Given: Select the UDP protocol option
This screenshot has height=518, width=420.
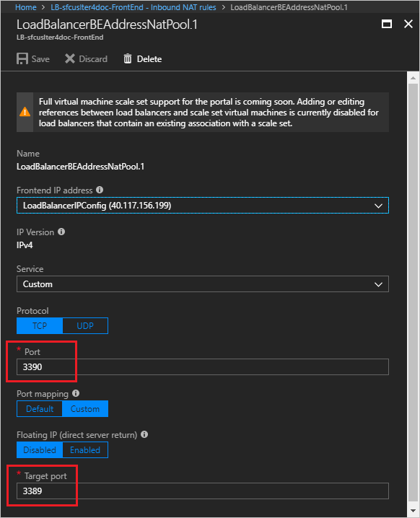Looking at the screenshot, I should click(85, 325).
